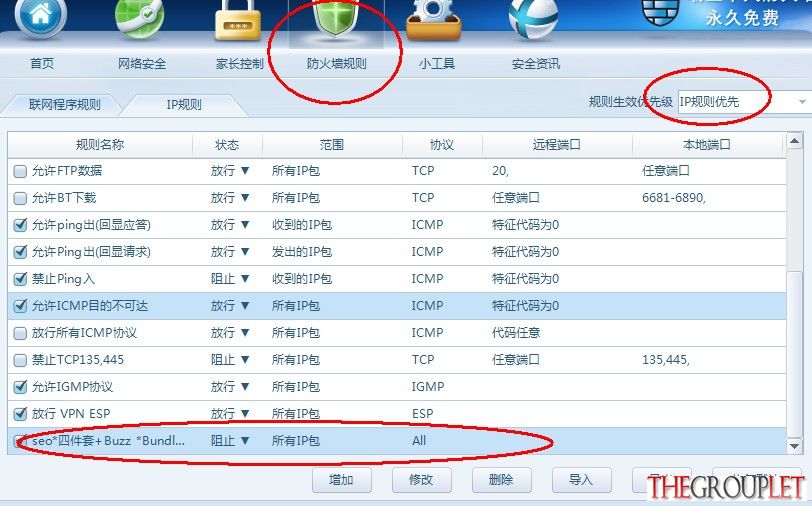Screen dimensions: 812x506
Task: Sort by 范围 column header
Action: (x=332, y=144)
